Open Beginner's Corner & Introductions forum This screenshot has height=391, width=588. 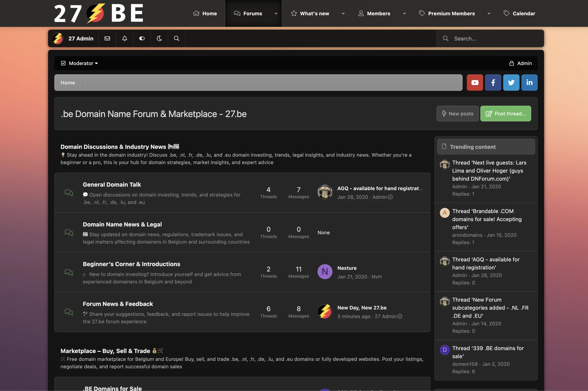132,264
